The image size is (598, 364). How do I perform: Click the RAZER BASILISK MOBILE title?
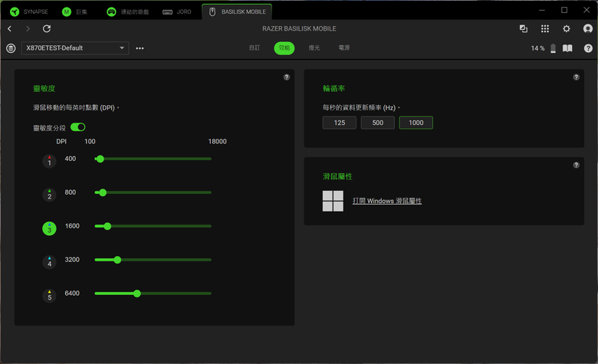tap(299, 28)
